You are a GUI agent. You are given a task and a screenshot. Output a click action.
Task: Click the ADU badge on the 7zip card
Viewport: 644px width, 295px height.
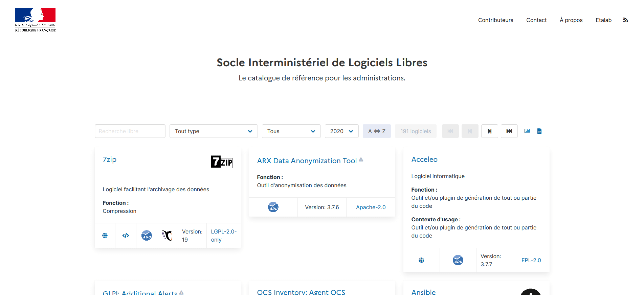(147, 236)
